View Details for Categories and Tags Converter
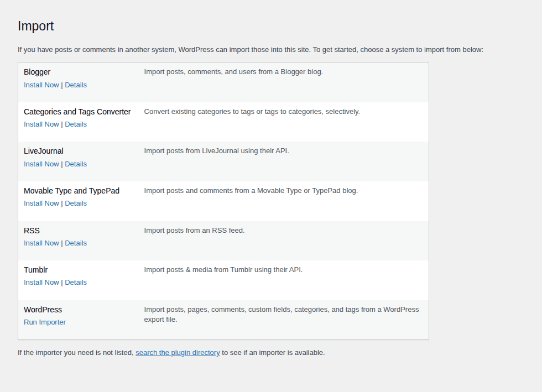 coord(76,124)
